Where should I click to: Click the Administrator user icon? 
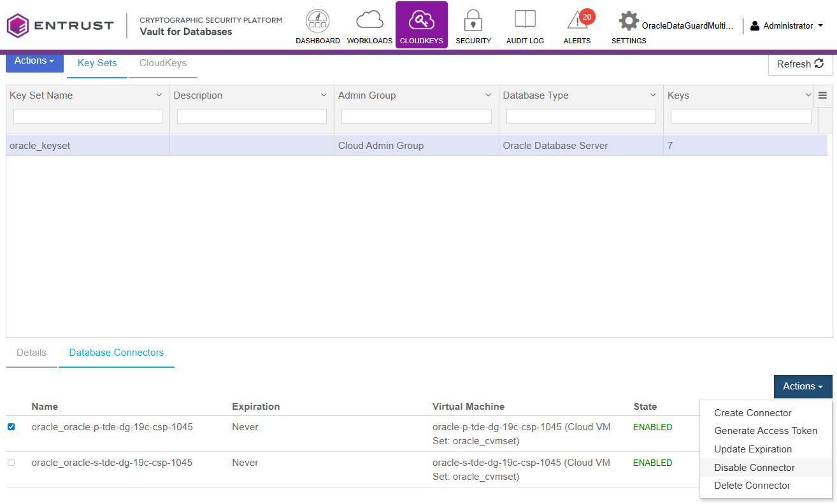click(755, 26)
